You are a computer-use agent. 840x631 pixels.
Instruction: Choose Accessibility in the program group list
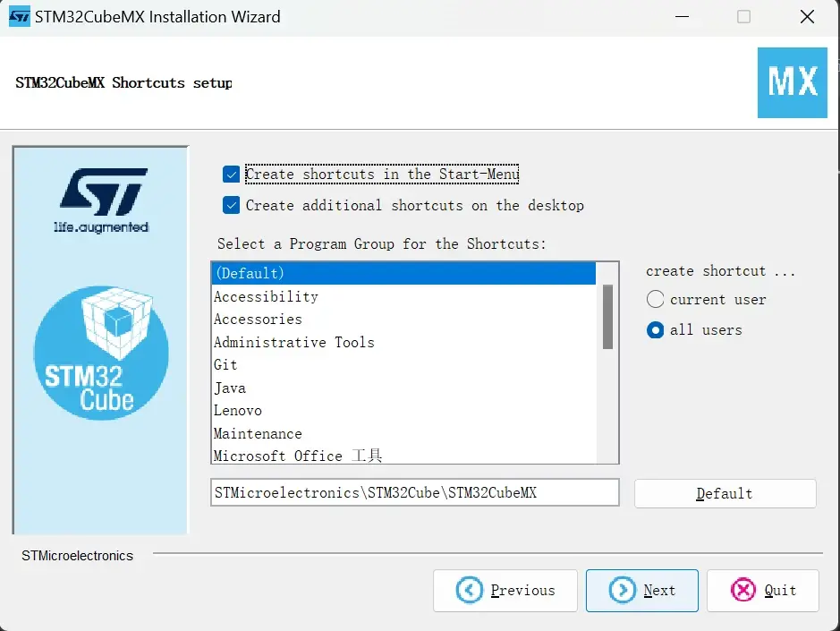pos(404,296)
